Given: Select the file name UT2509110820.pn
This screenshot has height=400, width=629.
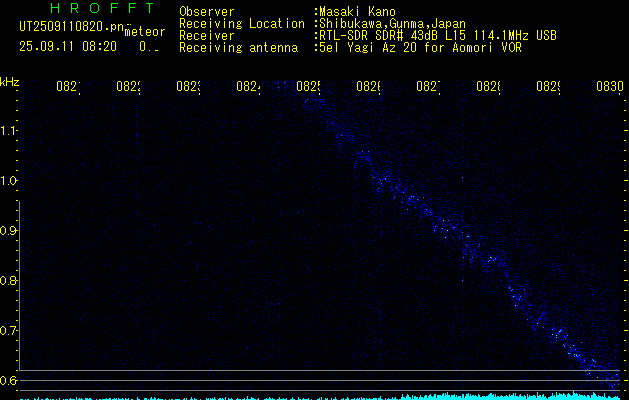Looking at the screenshot, I should [x=72, y=27].
